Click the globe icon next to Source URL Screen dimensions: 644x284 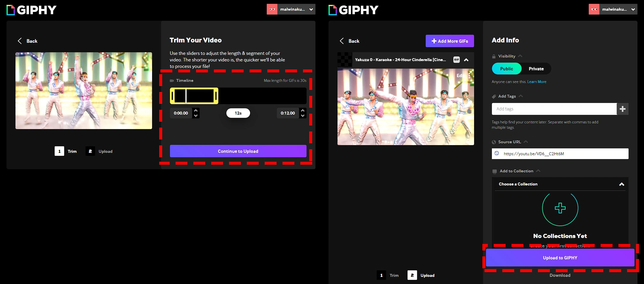coord(494,142)
